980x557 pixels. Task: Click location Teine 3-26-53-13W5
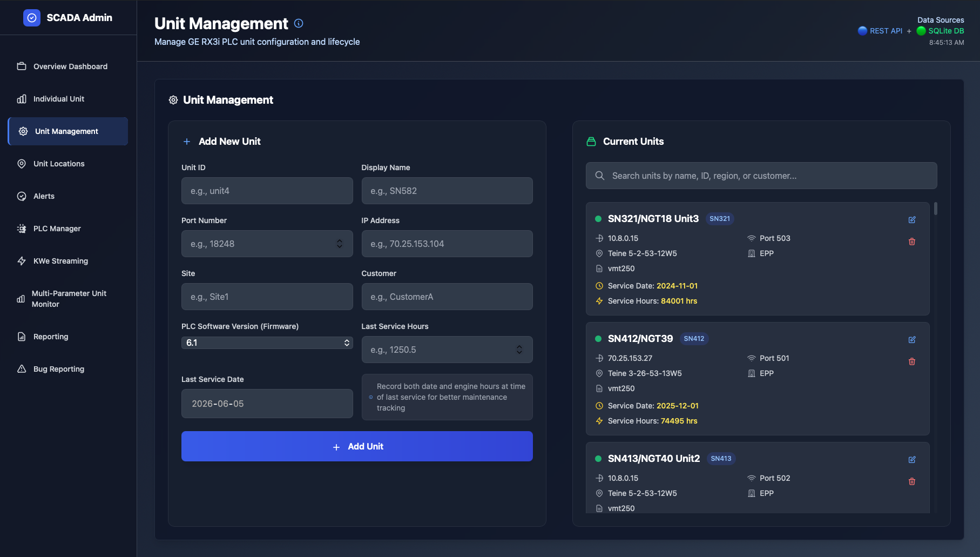click(x=645, y=373)
